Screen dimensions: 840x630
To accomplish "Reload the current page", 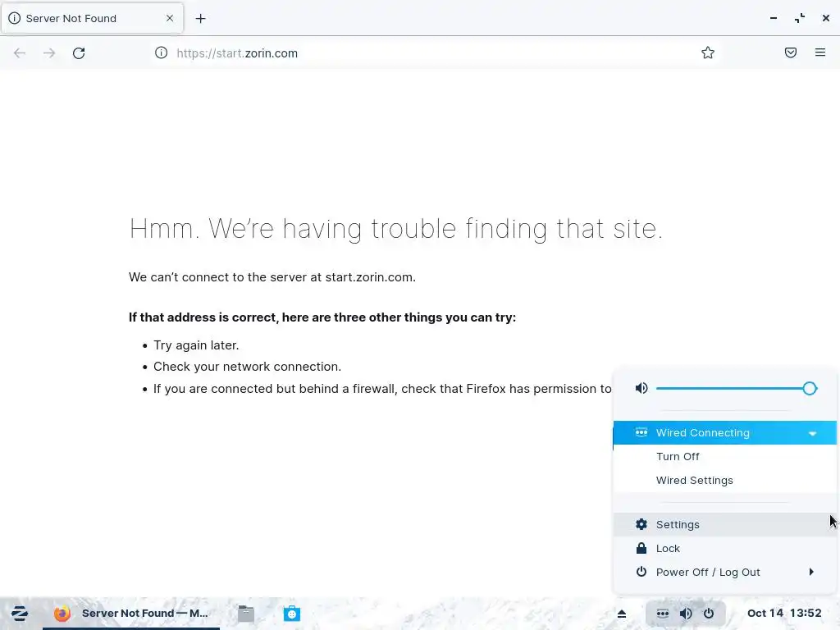I will coord(79,52).
